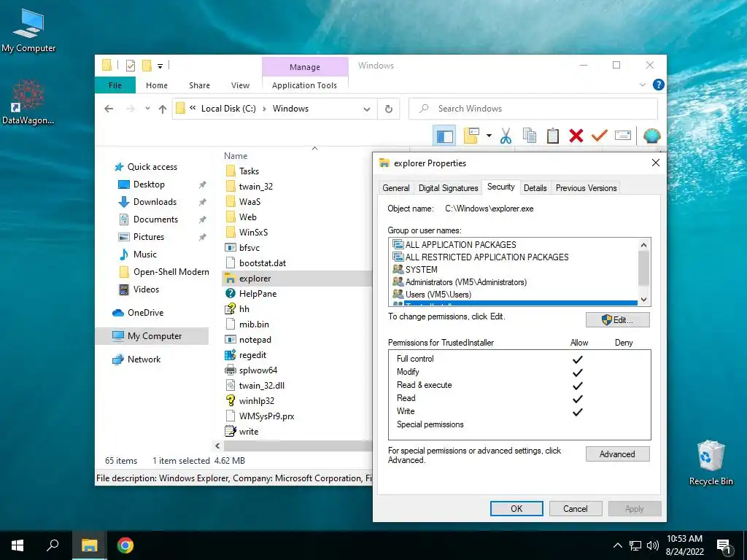This screenshot has height=560, width=747.
Task: Go up one folder level
Action: [163, 109]
